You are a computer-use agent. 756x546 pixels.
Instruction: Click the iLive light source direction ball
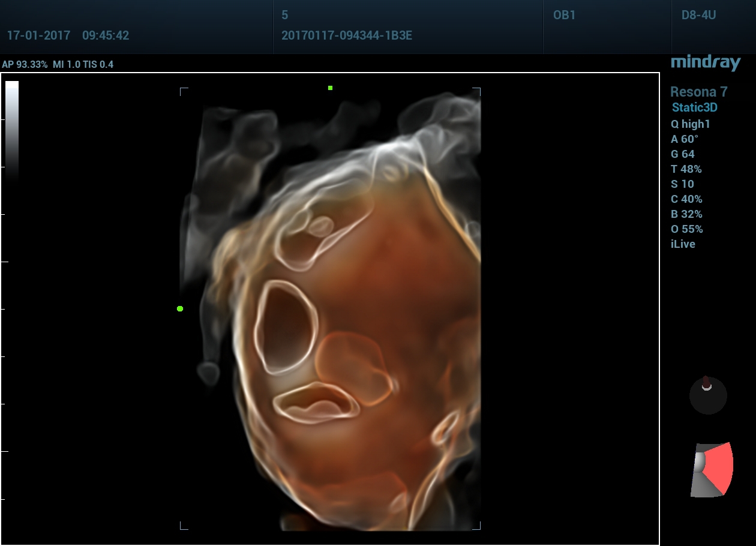click(x=708, y=395)
